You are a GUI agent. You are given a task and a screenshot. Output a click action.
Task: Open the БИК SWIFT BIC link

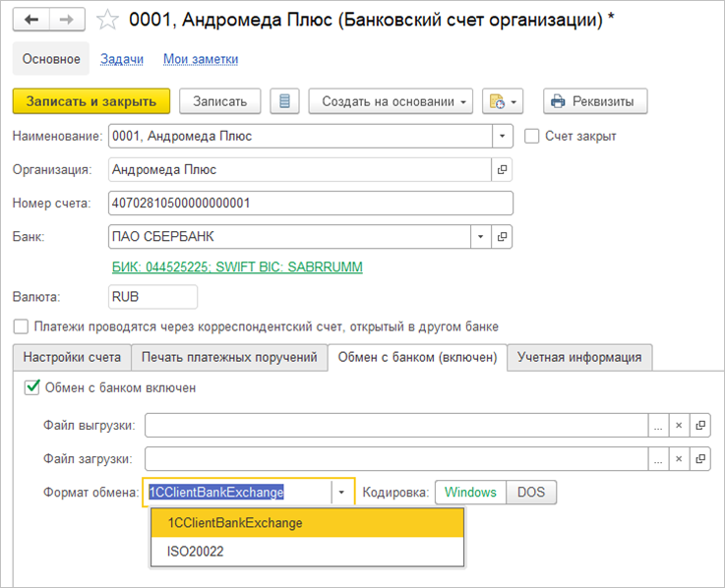(x=236, y=267)
